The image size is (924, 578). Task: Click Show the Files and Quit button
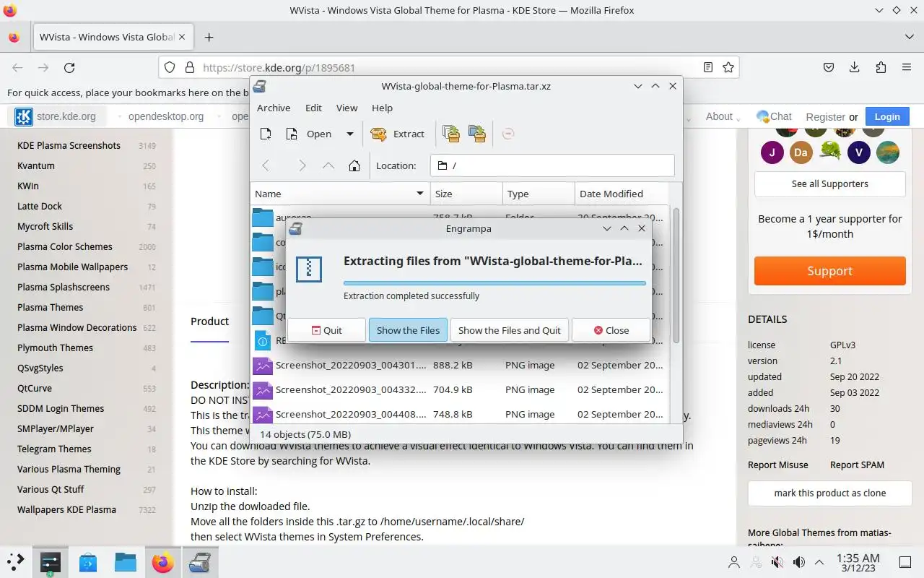[x=510, y=330]
